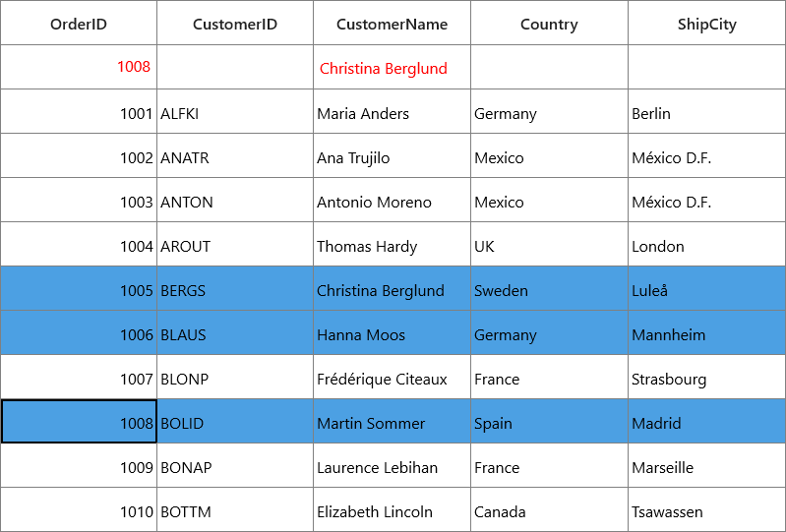Click the Country column header
This screenshot has width=786, height=532.
[x=549, y=23]
